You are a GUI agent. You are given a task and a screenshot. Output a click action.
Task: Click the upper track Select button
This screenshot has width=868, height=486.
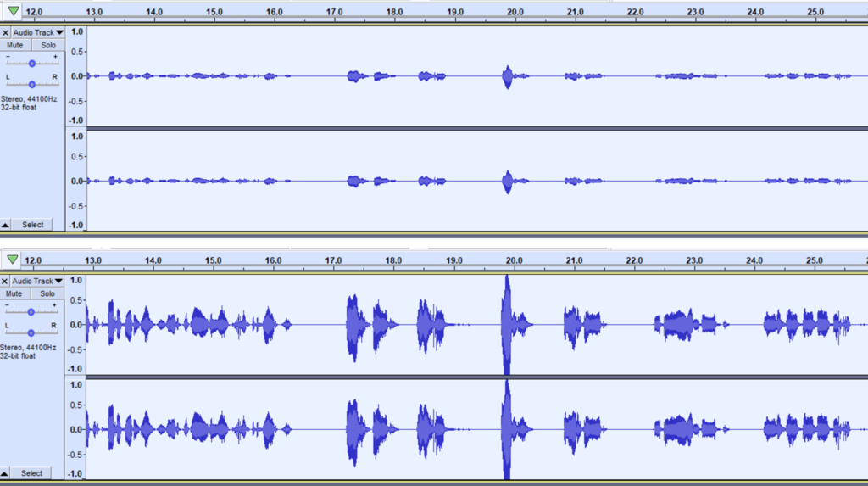point(33,225)
